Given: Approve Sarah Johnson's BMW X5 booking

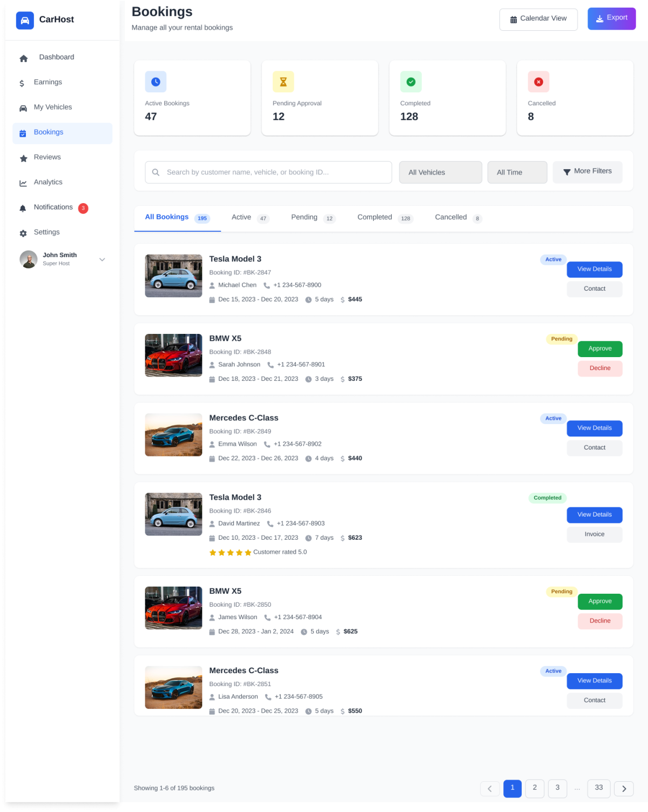Looking at the screenshot, I should pyautogui.click(x=599, y=349).
